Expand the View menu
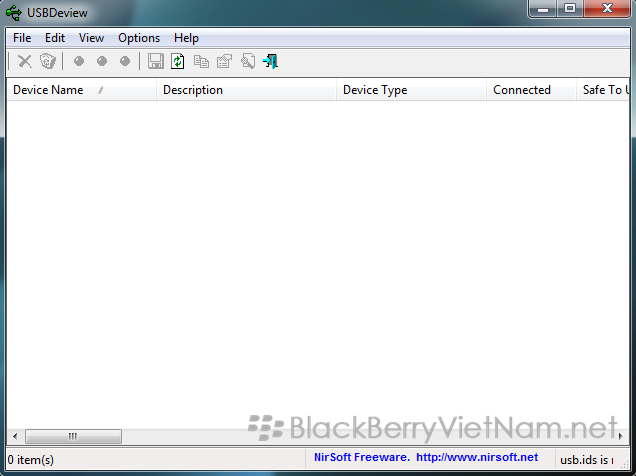636x476 pixels. [x=91, y=38]
